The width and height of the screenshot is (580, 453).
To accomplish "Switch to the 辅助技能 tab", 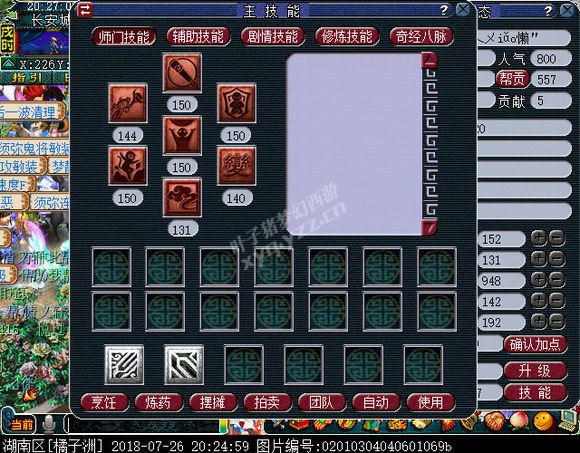I will click(198, 37).
